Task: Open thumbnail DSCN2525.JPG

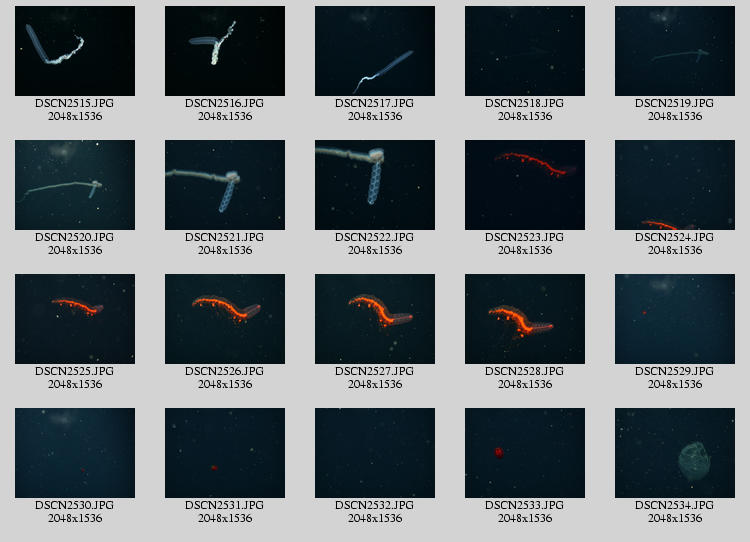Action: click(x=75, y=319)
